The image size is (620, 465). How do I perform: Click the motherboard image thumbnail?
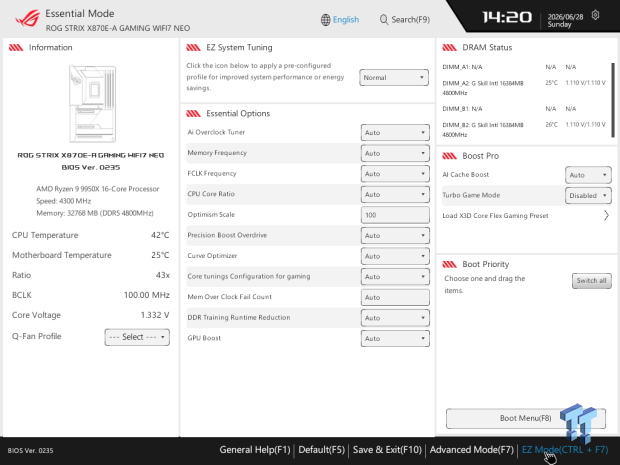(x=93, y=104)
